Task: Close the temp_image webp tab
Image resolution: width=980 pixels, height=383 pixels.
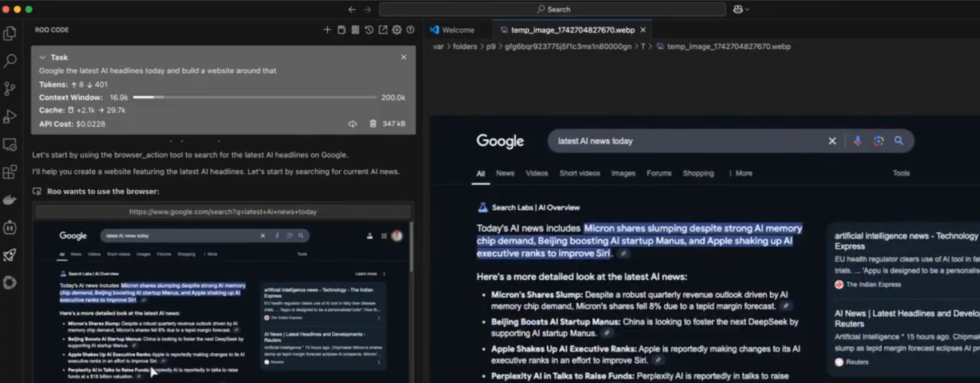Action: [643, 30]
